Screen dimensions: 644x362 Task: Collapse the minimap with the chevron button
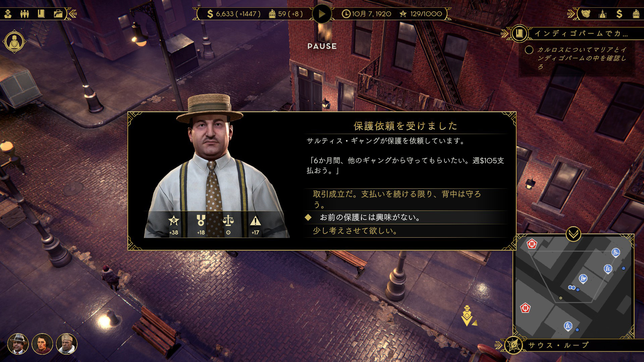pos(573,234)
